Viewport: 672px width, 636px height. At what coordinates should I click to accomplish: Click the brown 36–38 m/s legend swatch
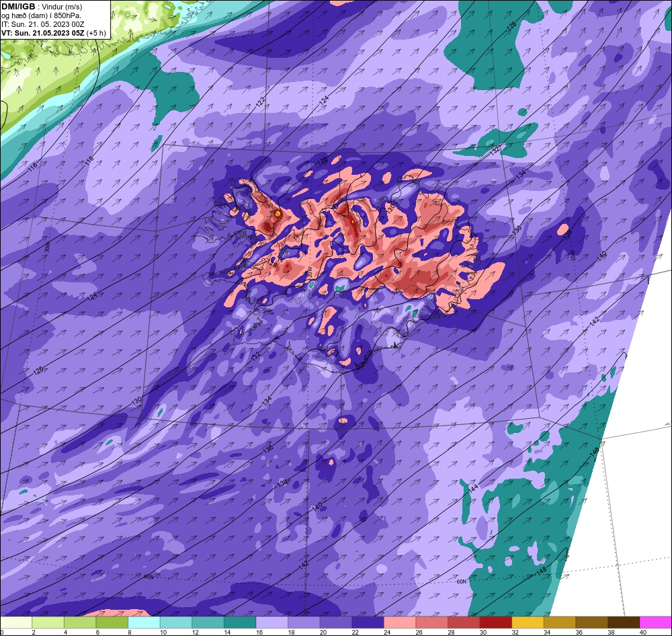pyautogui.click(x=591, y=623)
